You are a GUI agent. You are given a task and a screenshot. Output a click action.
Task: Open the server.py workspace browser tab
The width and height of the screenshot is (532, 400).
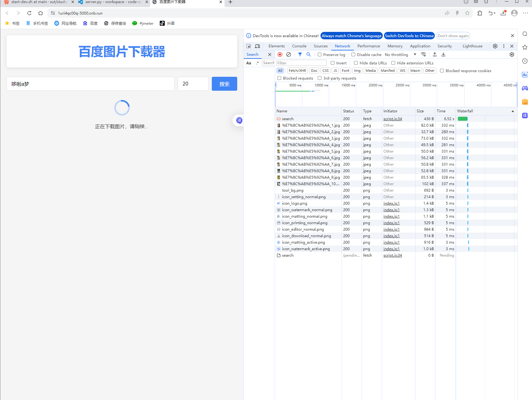click(x=113, y=2)
